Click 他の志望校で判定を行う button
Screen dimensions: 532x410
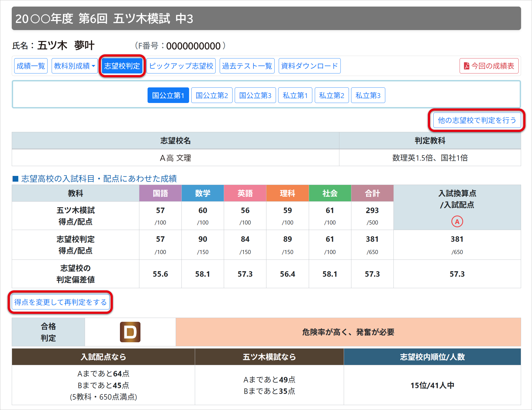point(477,120)
